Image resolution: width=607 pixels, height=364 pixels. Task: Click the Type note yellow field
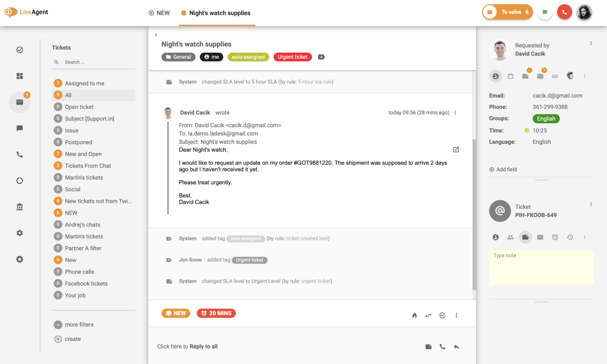(541, 267)
